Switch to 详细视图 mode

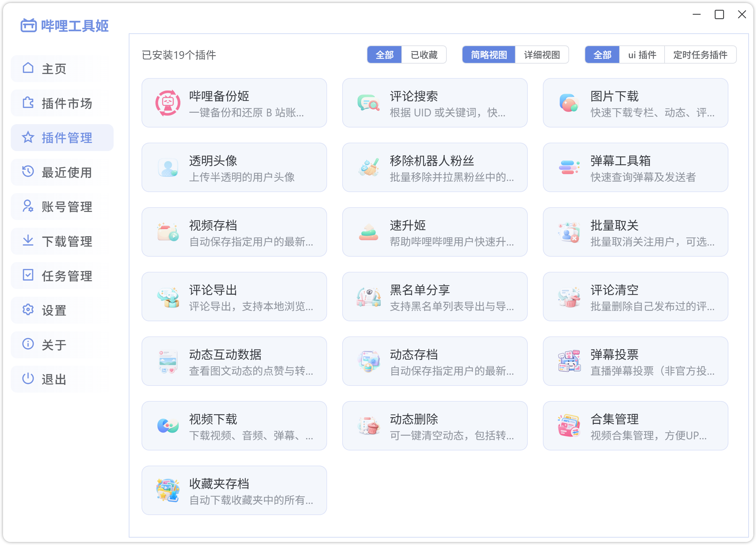point(542,55)
